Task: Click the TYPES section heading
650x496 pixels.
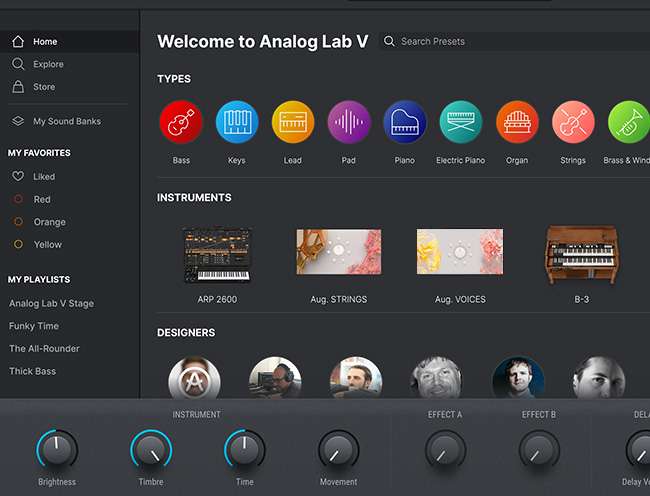Action: click(174, 79)
